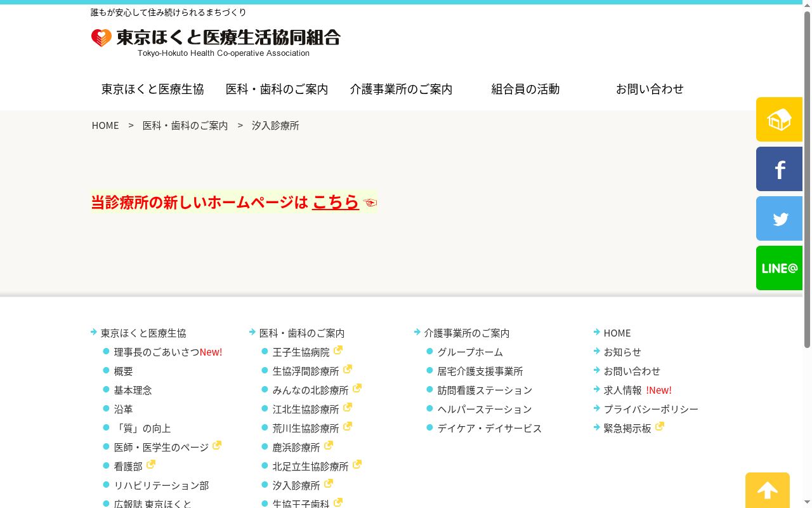Open 医師・医学生のページ link text

pos(161,447)
